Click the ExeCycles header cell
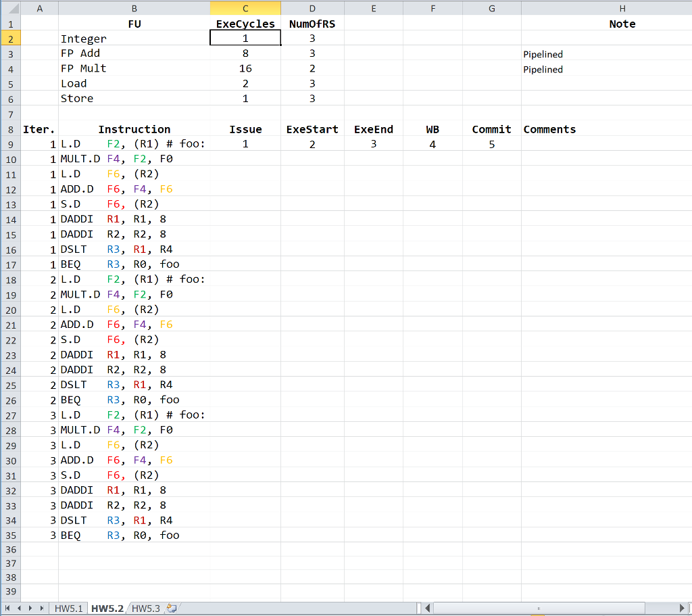The height and width of the screenshot is (616, 692). (x=245, y=24)
